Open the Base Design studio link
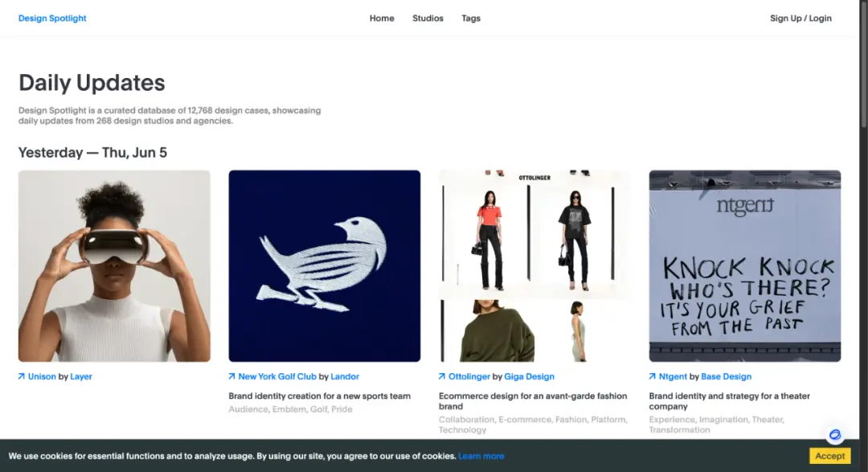 (x=727, y=376)
